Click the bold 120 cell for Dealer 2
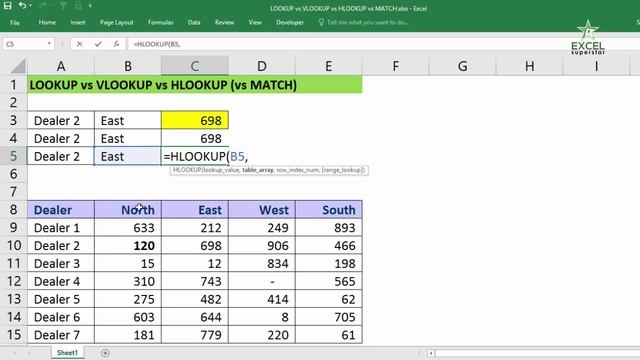The height and width of the screenshot is (360, 640). pyautogui.click(x=128, y=245)
